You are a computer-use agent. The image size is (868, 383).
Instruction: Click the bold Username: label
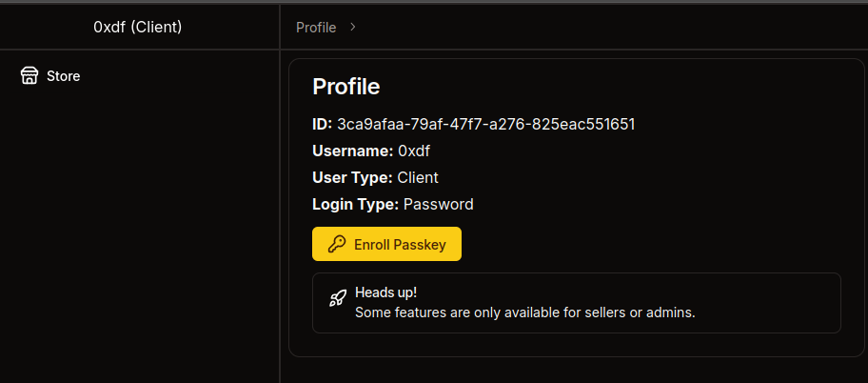(352, 151)
